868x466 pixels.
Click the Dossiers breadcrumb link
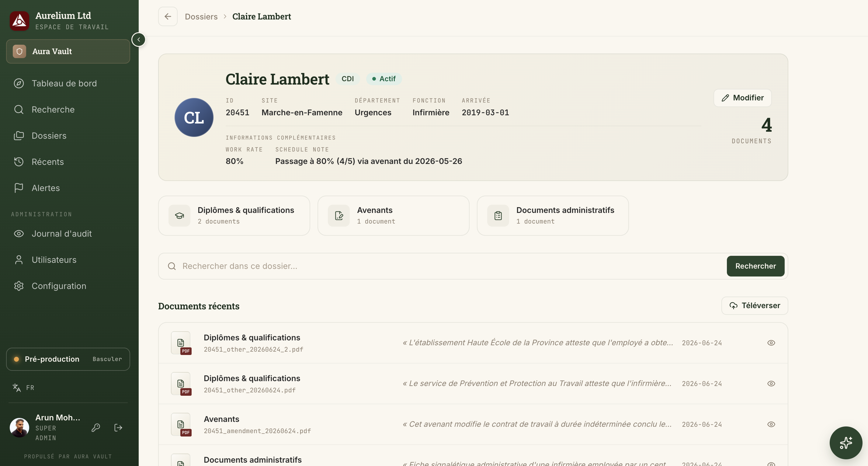pyautogui.click(x=201, y=16)
